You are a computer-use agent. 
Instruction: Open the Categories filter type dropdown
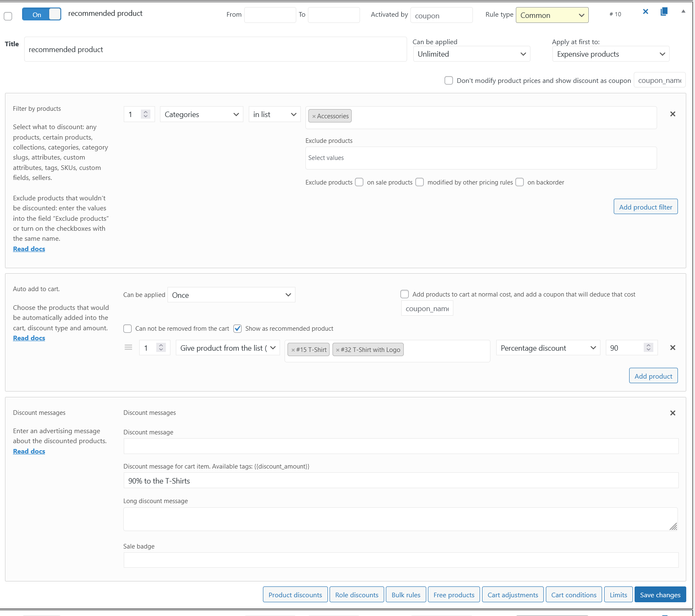[202, 114]
